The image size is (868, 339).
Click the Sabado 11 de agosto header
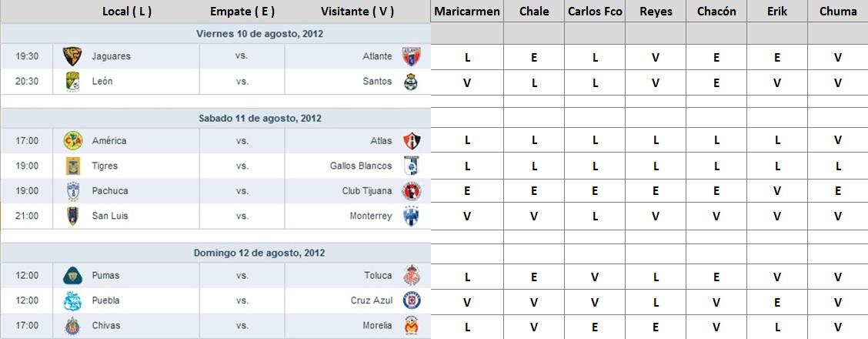[x=260, y=118]
